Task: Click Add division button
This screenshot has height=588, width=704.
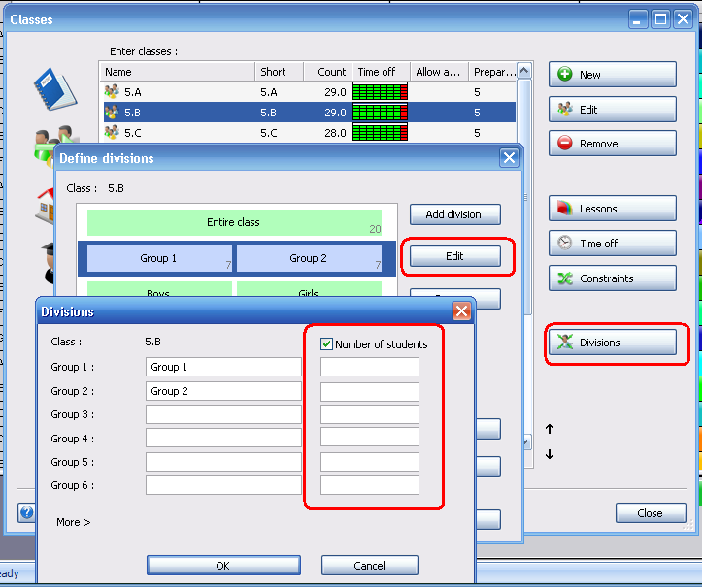Action: click(453, 214)
